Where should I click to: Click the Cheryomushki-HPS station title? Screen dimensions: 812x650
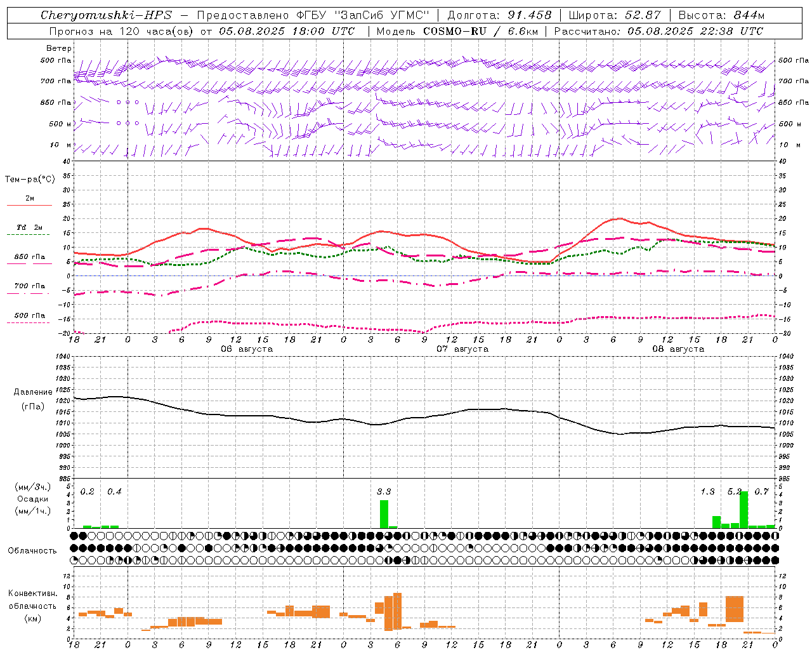coord(106,15)
